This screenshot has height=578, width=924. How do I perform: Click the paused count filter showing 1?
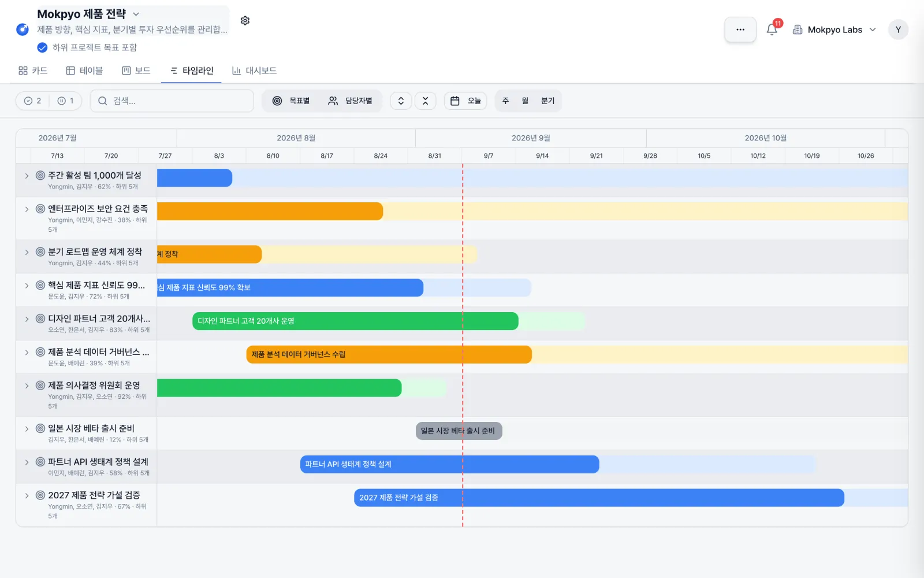(66, 101)
